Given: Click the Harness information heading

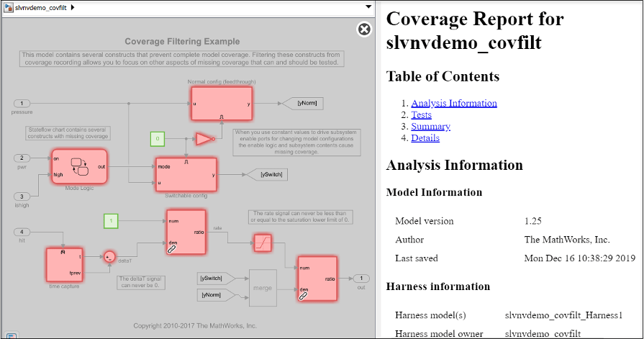Looking at the screenshot, I should (x=437, y=286).
